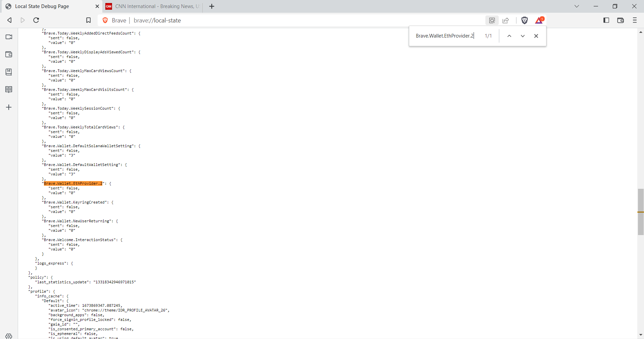644x339 pixels.
Task: Jump to next find match
Action: point(523,36)
